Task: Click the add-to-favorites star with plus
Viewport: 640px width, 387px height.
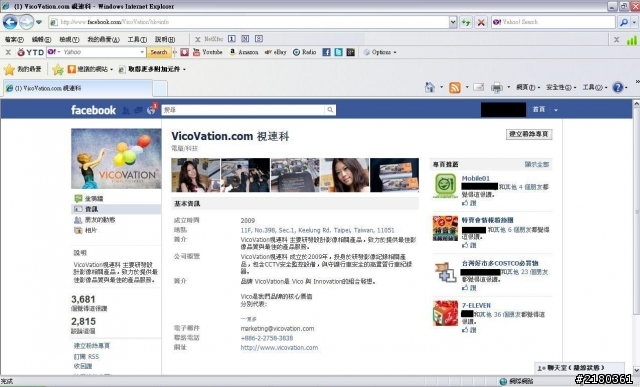Action: (x=58, y=69)
